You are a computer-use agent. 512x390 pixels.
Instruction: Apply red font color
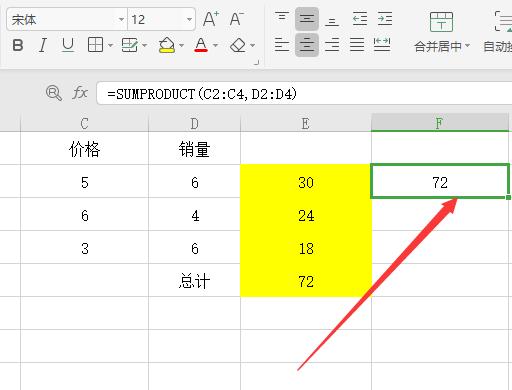click(x=201, y=45)
